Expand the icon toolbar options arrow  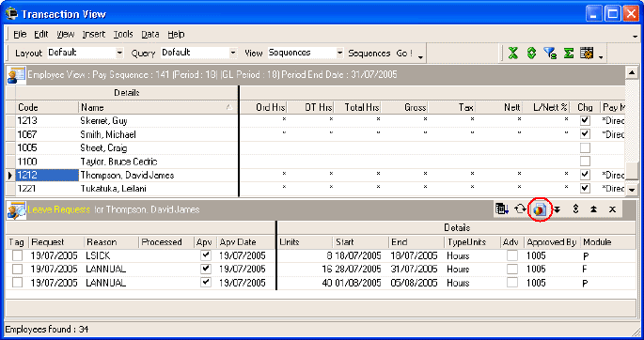tap(601, 56)
